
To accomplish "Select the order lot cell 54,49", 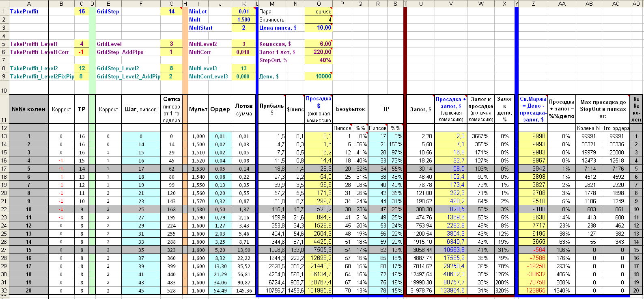I will click(220, 290).
